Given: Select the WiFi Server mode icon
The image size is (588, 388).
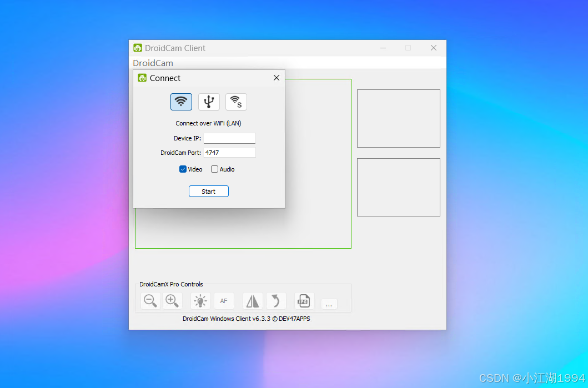Looking at the screenshot, I should [x=236, y=102].
